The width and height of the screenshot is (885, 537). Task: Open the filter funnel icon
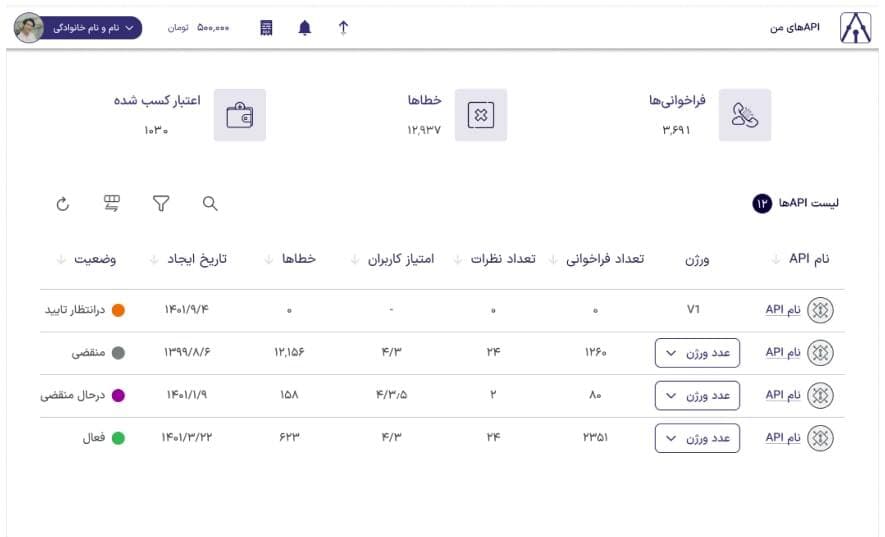point(161,204)
